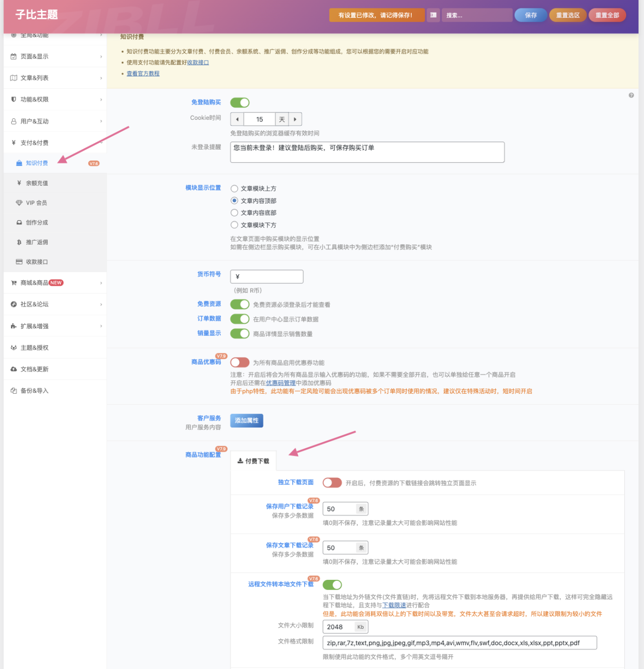Open the 查看官方教程 link
Viewport: 644px width, 669px height.
143,73
